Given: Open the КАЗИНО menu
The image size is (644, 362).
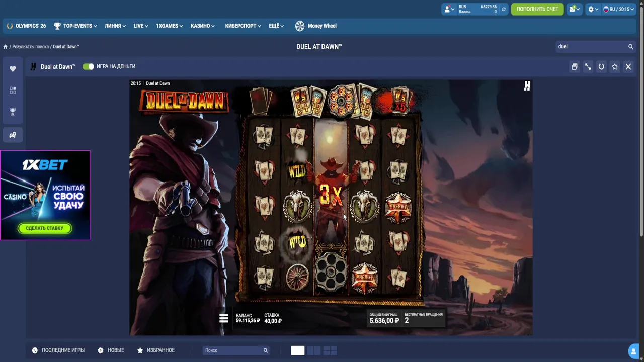Looking at the screenshot, I should (x=203, y=26).
